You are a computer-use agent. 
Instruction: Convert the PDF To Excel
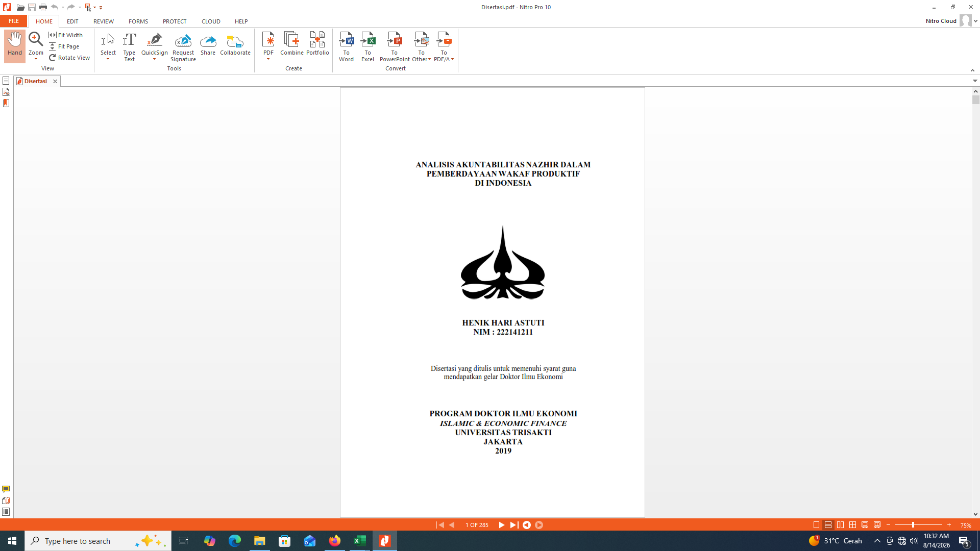(367, 47)
